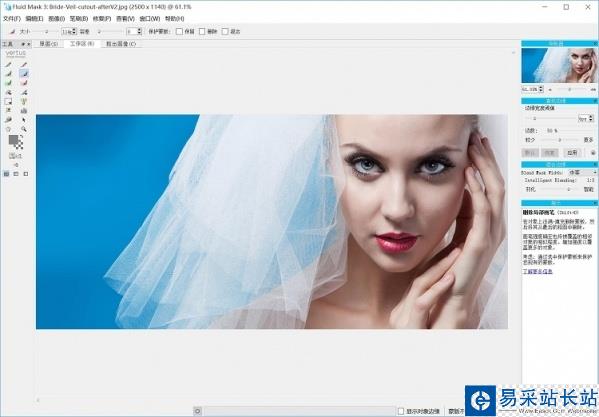Image resolution: width=599 pixels, height=417 pixels.
Task: Click the brush strength spinner arrows
Action: 140,31
